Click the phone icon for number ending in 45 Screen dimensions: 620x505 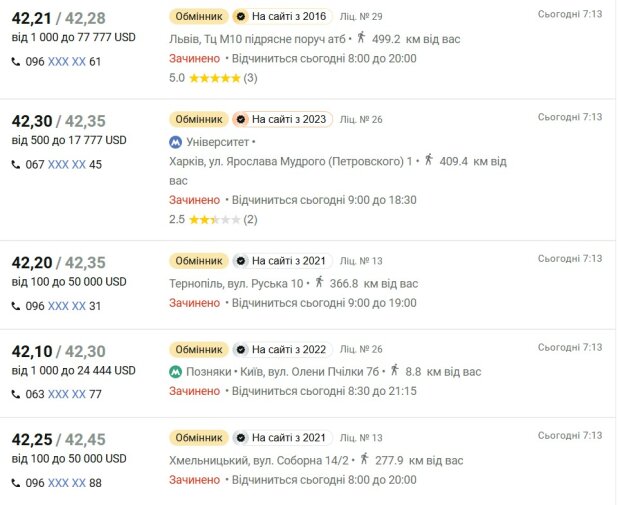pyautogui.click(x=17, y=165)
